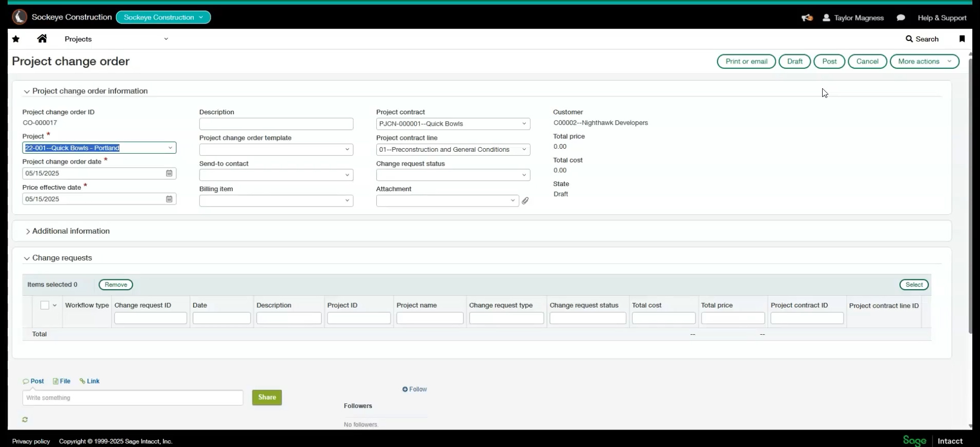
Task: Open calendar for Price effective date
Action: pyautogui.click(x=169, y=199)
